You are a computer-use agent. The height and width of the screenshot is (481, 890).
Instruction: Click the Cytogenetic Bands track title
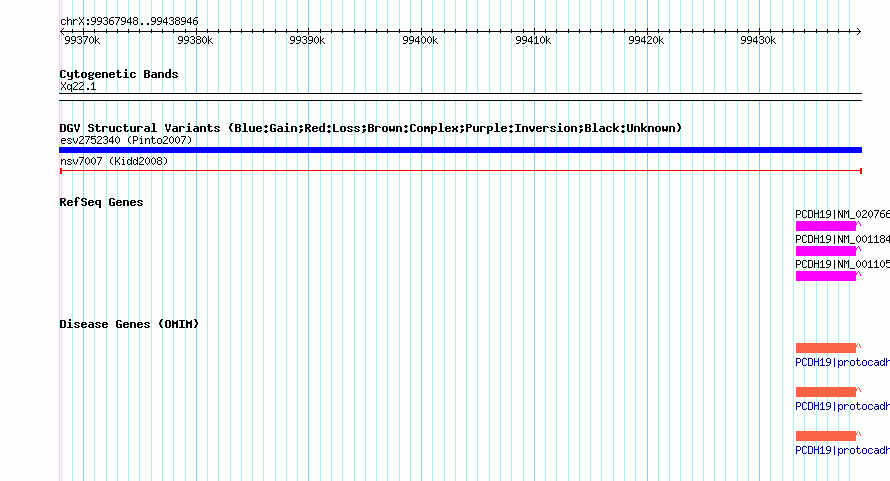pos(119,74)
